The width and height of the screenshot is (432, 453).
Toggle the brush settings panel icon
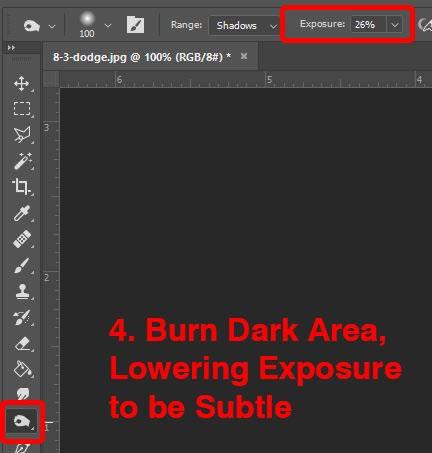(x=135, y=25)
